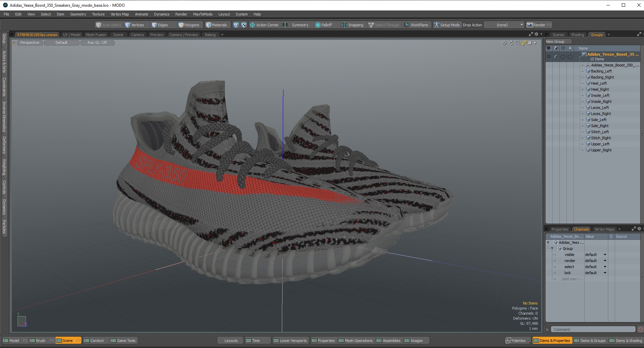Click the Game Tools layout button
Viewport: 644px width, 348px height.
tap(123, 341)
